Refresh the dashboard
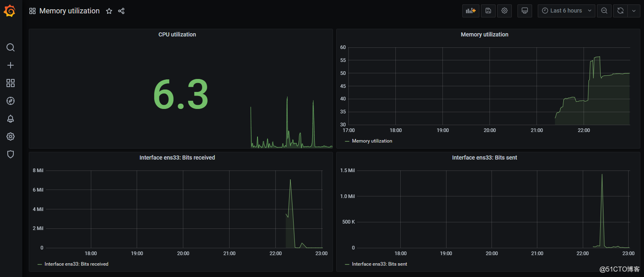Viewport: 644px width, 277px height. (x=620, y=11)
